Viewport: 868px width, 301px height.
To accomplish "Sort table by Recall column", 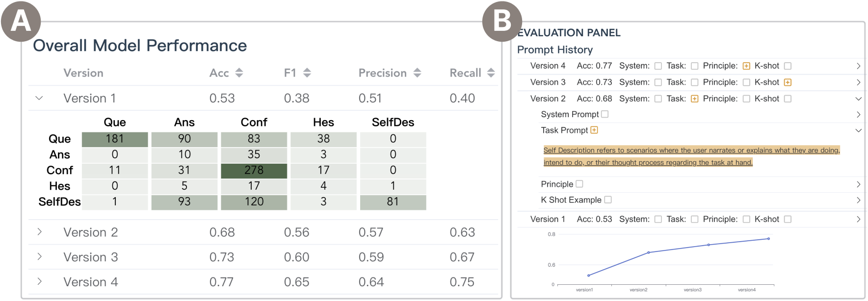I will coord(491,73).
